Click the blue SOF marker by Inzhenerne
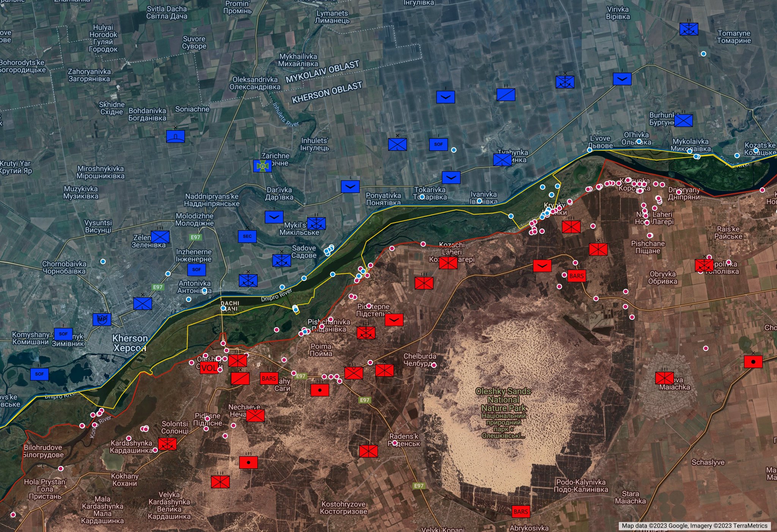 tap(197, 270)
